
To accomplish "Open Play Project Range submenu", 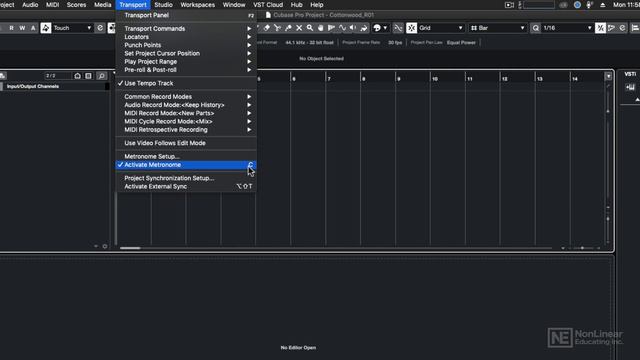I will [x=186, y=62].
